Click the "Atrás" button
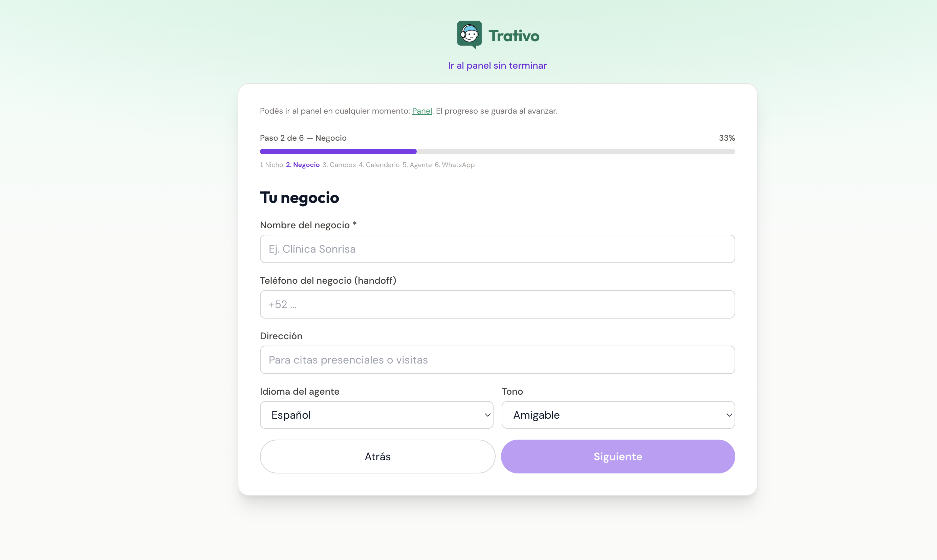 pyautogui.click(x=377, y=456)
